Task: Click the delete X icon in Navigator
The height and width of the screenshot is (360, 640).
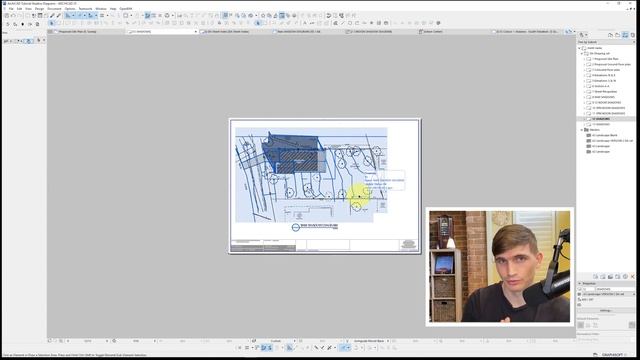Action: (x=633, y=277)
